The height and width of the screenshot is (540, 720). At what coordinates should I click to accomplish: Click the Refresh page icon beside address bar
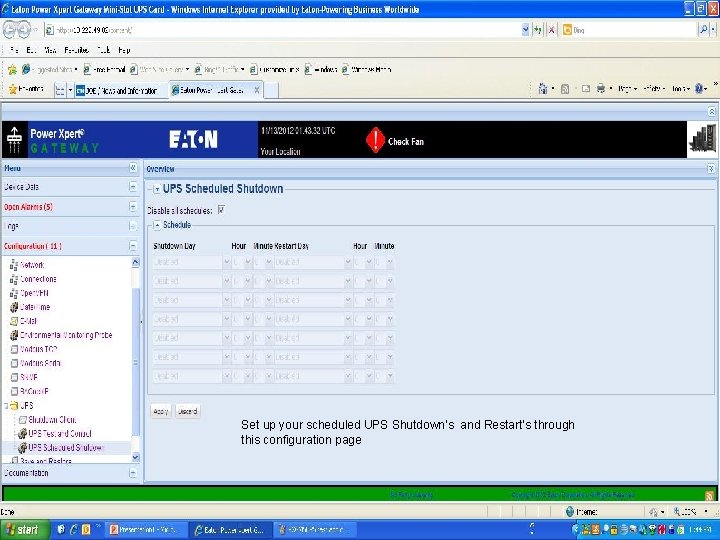pos(538,30)
